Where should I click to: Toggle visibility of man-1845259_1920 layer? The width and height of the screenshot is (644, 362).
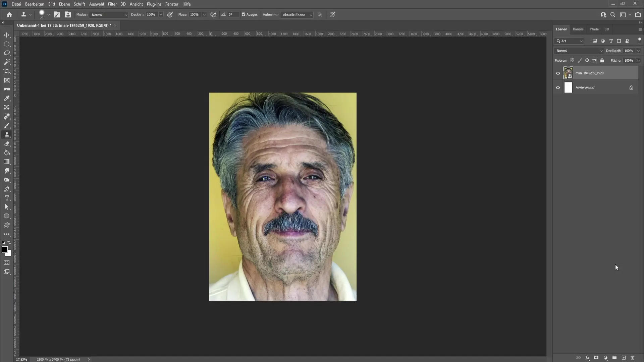pos(558,73)
